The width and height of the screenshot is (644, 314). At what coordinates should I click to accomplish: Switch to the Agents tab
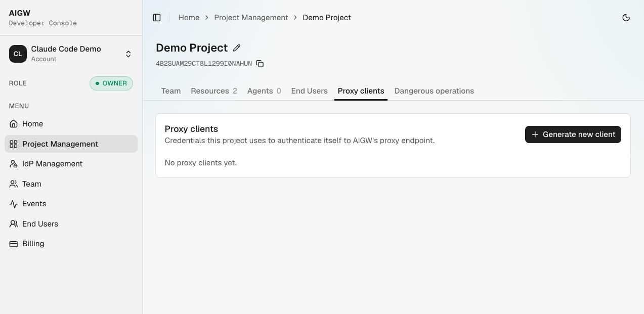pyautogui.click(x=264, y=91)
